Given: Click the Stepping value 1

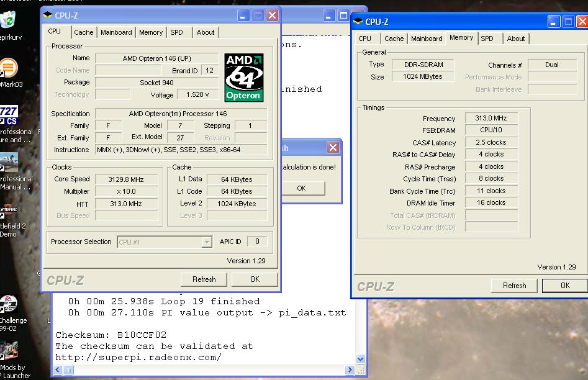Looking at the screenshot, I should pyautogui.click(x=250, y=125).
